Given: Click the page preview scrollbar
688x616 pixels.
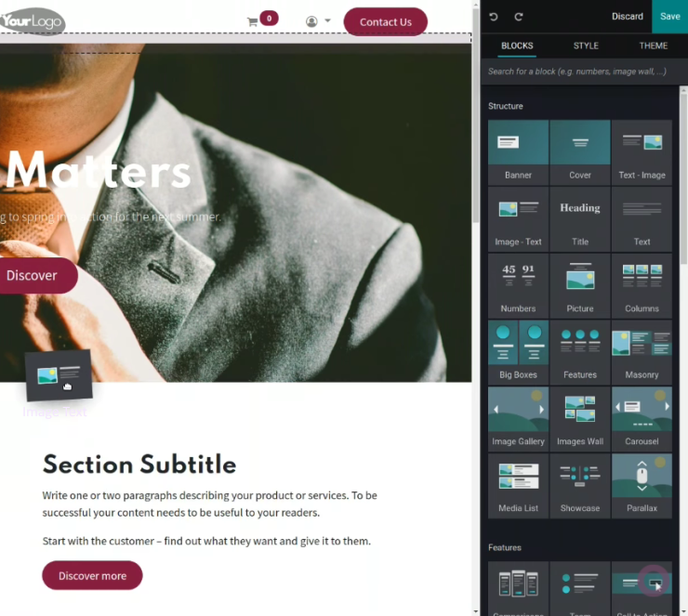Looking at the screenshot, I should click(476, 114).
